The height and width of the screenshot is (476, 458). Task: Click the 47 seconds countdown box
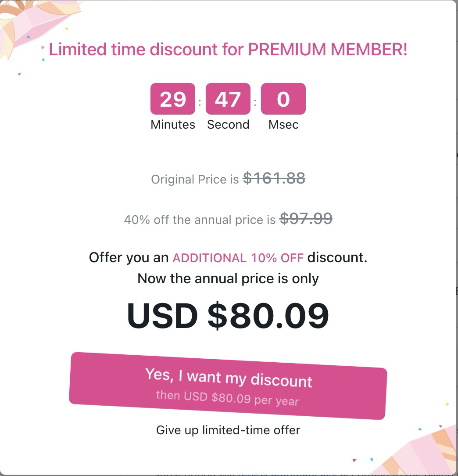tap(228, 99)
